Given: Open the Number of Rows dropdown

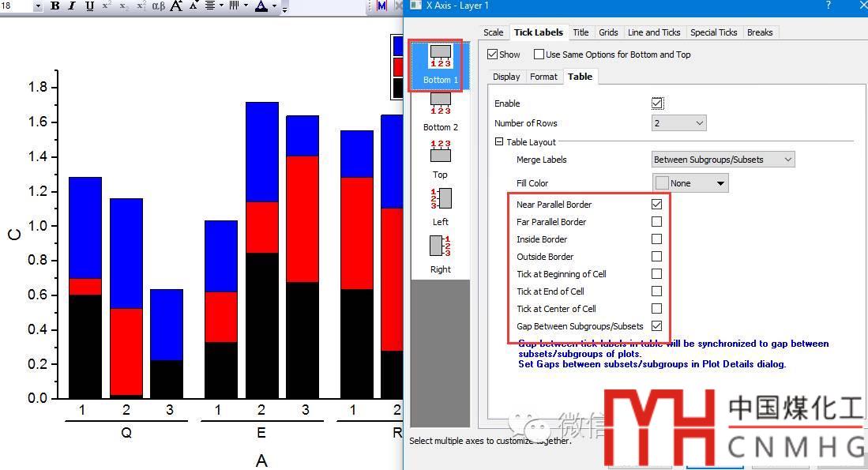Looking at the screenshot, I should pos(679,123).
